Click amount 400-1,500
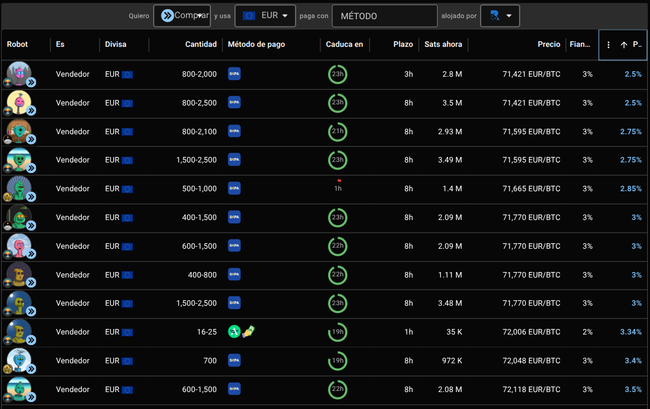The image size is (650, 409). (199, 217)
